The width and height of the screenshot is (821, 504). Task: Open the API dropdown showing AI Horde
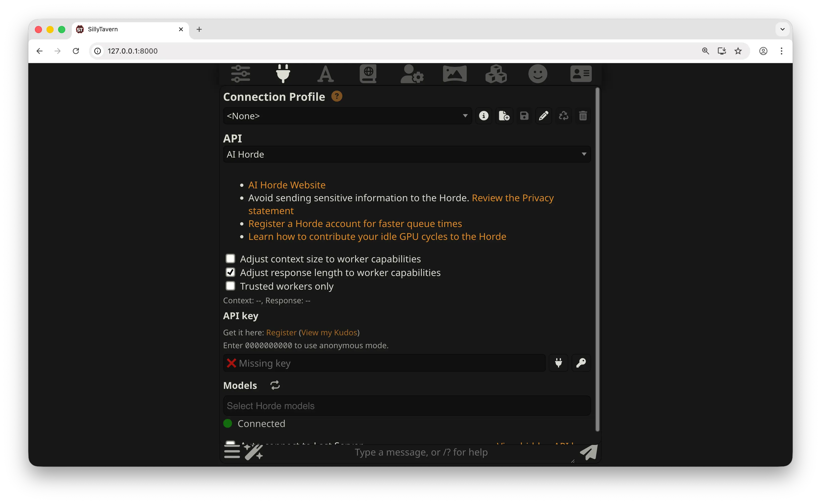point(407,154)
